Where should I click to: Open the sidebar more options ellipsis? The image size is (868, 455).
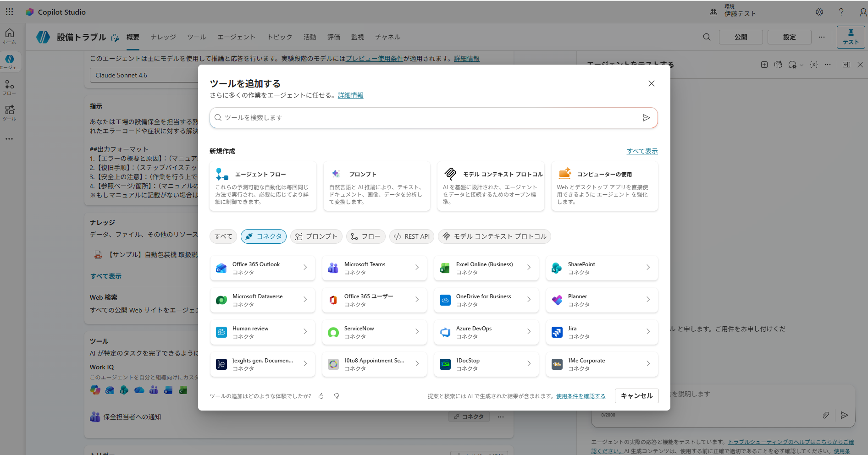pos(9,139)
